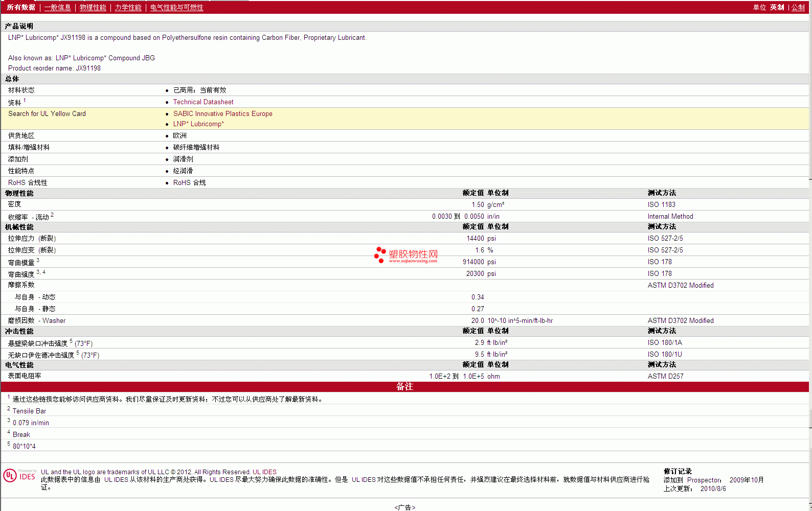The height and width of the screenshot is (511, 812).
Task: Click footnote 1 superscript beside 资料
Action: coord(25,101)
